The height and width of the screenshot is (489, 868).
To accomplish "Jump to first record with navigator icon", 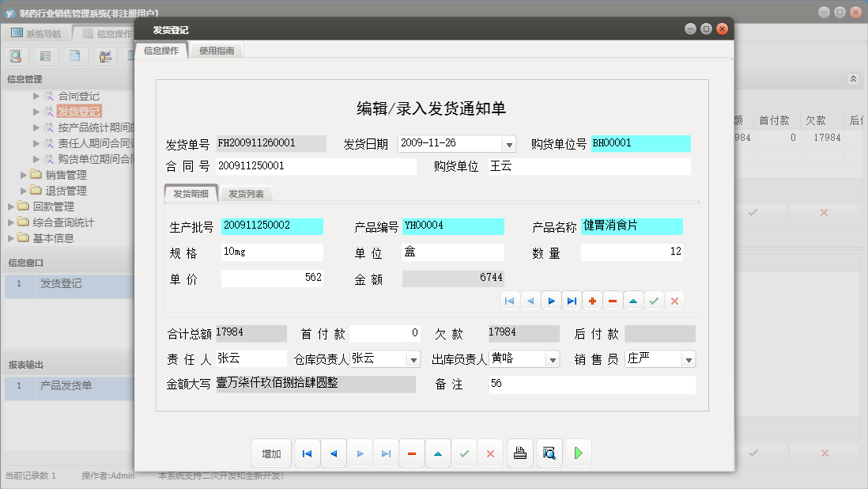I will (x=308, y=453).
